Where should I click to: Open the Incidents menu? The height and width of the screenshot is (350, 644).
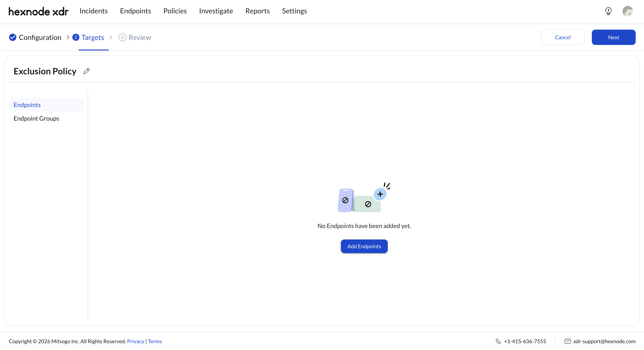click(94, 11)
